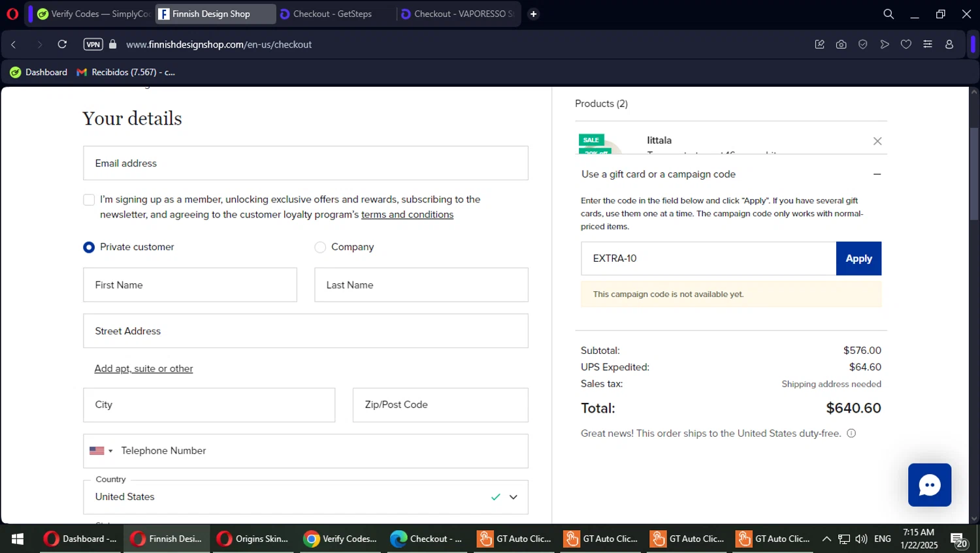Click the send/flow arrow icon

point(885,44)
